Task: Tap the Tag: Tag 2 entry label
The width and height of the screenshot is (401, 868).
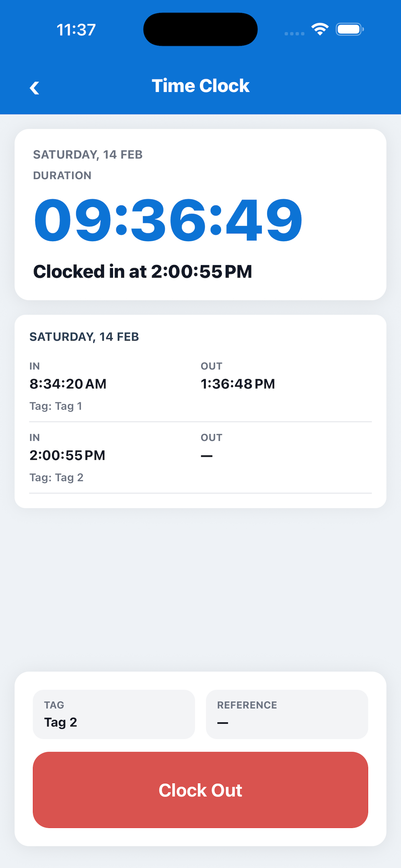Action: click(x=56, y=478)
